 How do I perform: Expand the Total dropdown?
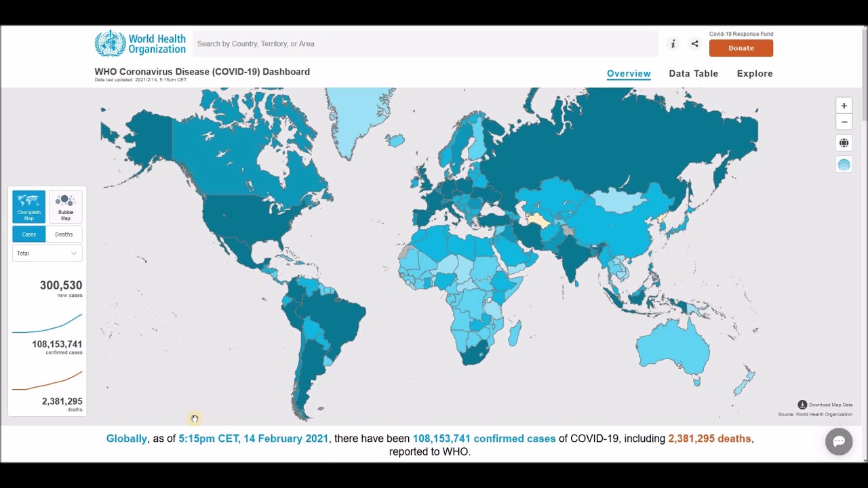click(x=47, y=253)
